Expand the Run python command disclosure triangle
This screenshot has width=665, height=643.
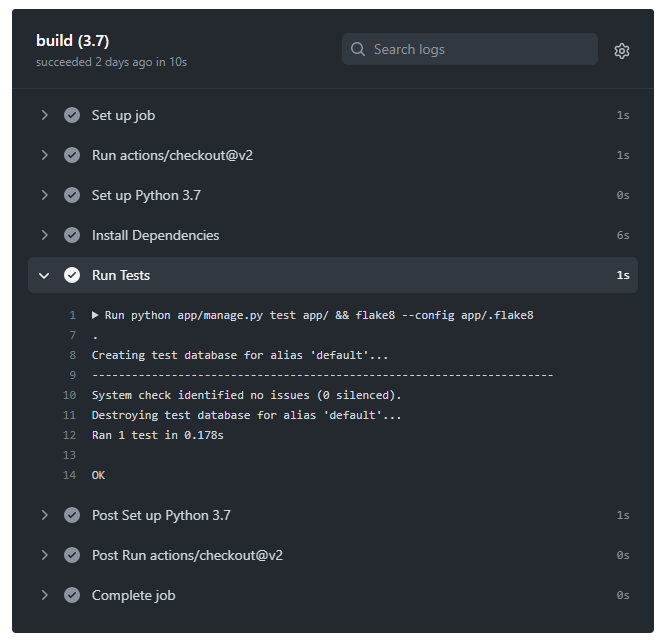click(95, 315)
